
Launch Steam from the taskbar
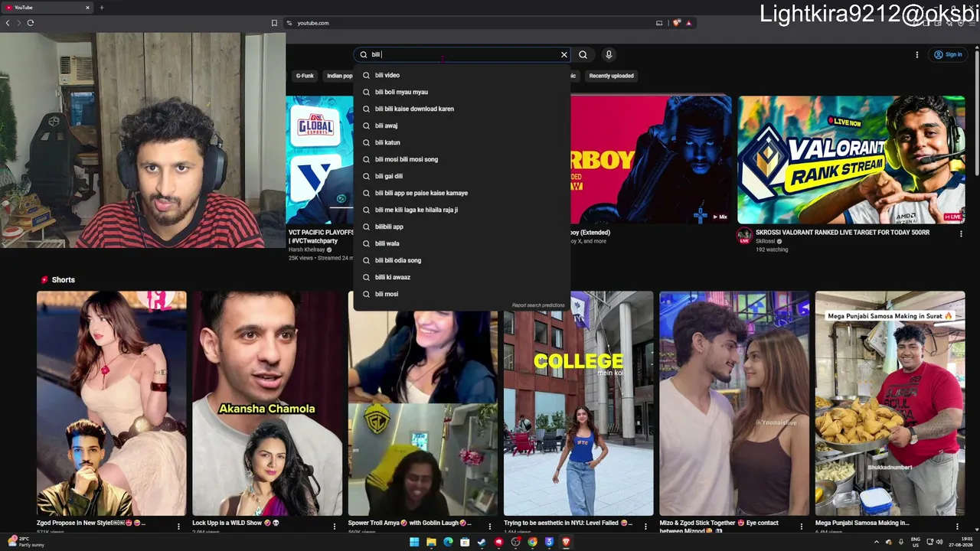tap(482, 542)
